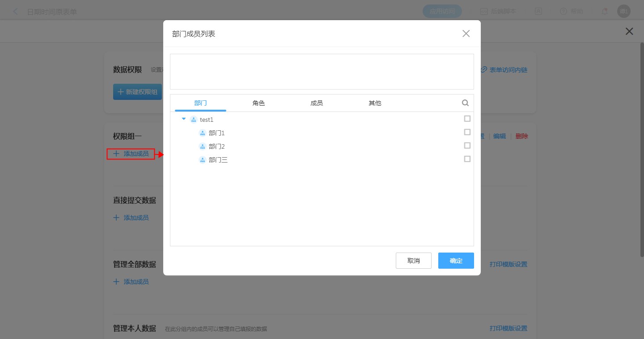Close the 部门成员列表 dialog with X

(466, 34)
